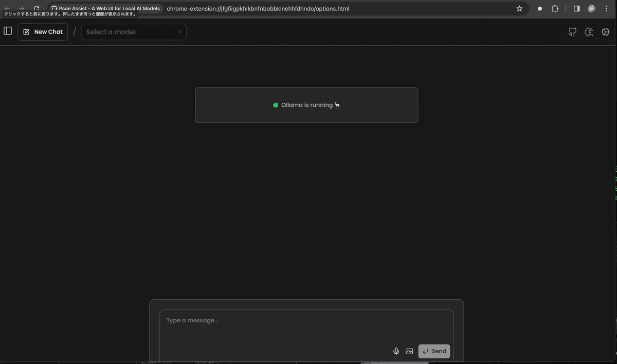Click the brain prompt settings icon

point(589,32)
